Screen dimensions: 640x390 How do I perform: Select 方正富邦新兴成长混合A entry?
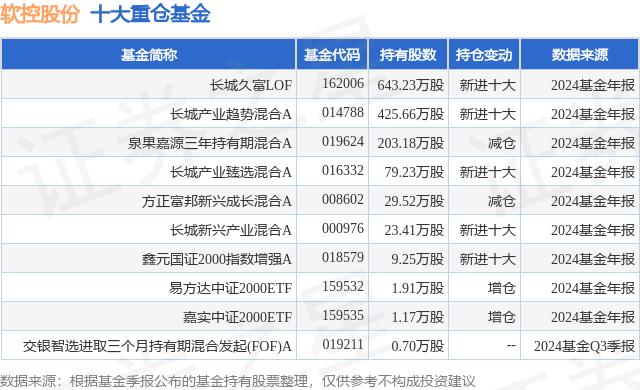pos(217,201)
